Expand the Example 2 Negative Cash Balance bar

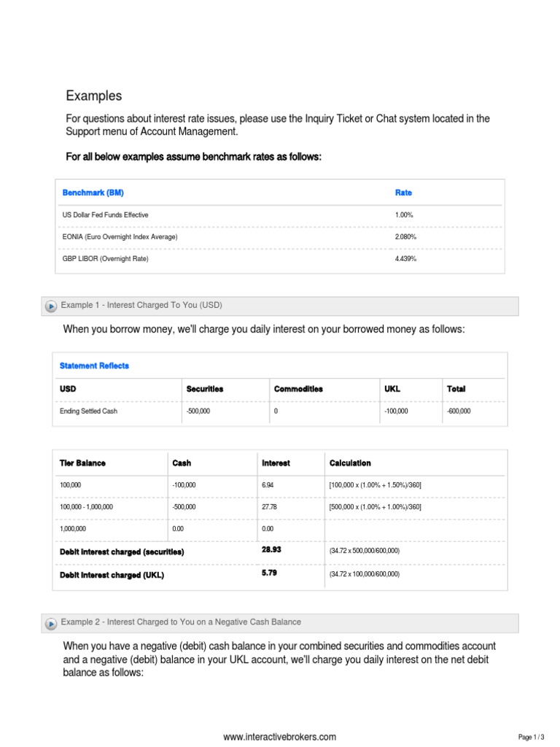click(x=181, y=622)
